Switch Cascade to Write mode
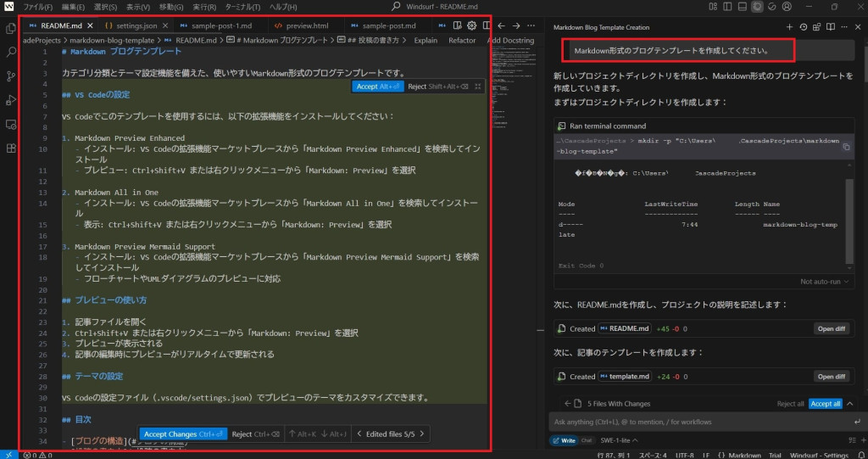The width and height of the screenshot is (868, 459). [564, 440]
